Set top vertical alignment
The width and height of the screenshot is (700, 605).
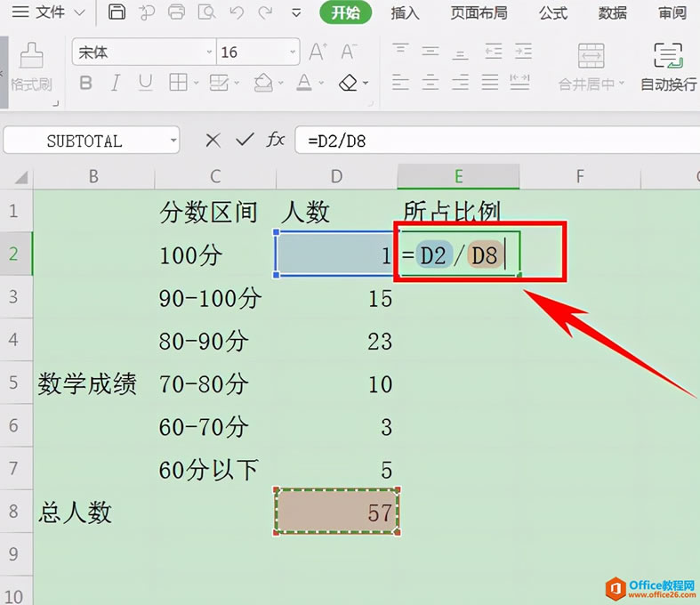[x=400, y=51]
